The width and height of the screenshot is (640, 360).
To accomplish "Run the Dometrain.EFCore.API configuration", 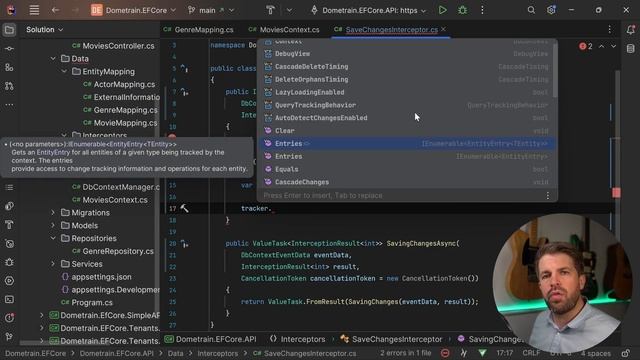I will click(442, 10).
